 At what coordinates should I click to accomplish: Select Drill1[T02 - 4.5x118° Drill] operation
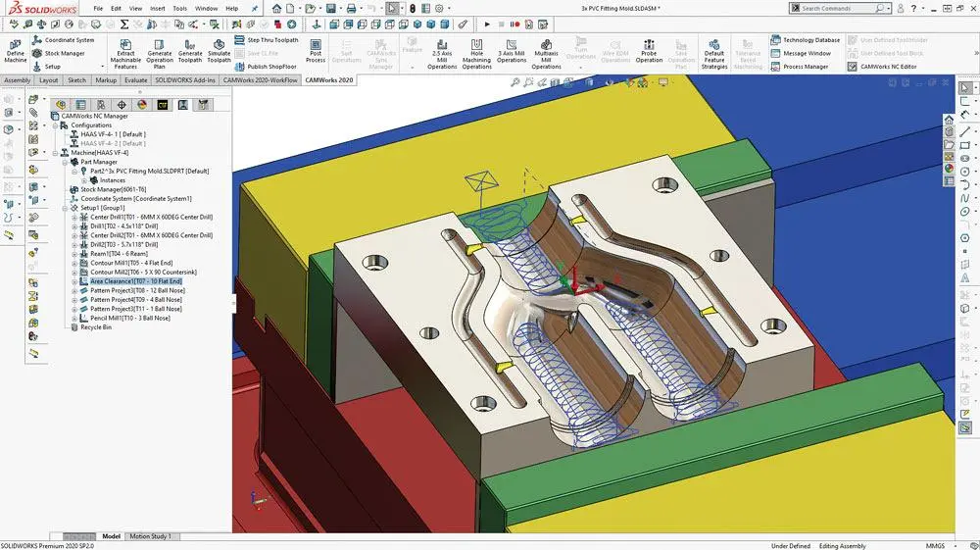tap(123, 226)
